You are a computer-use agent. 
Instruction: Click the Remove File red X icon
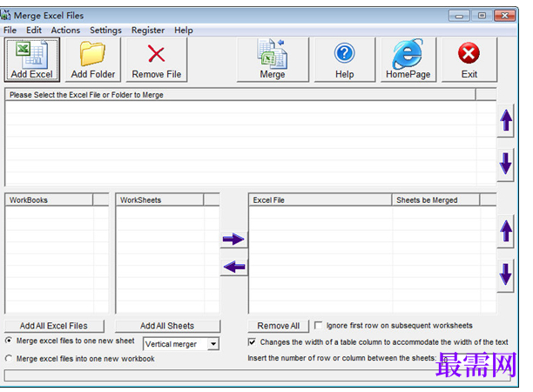157,60
